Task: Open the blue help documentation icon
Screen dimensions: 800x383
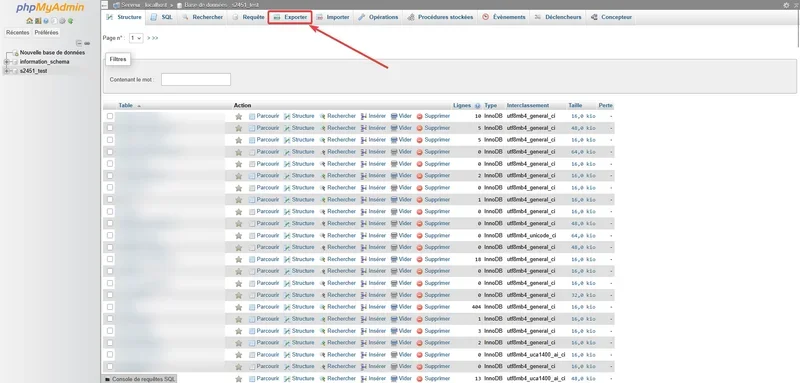Action: tap(46, 21)
